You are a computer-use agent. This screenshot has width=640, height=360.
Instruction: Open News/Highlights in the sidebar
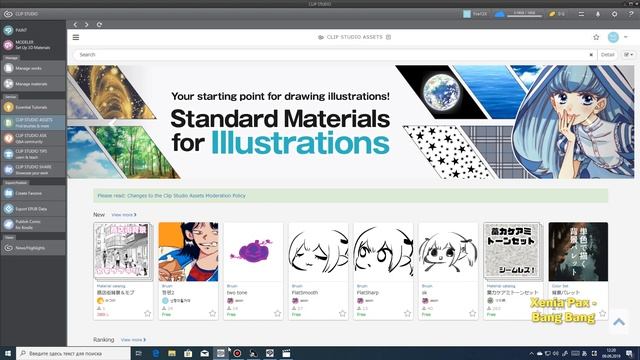(33, 247)
